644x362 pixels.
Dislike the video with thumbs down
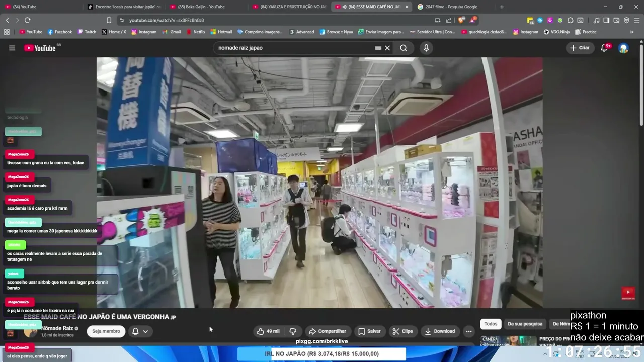coord(293,331)
